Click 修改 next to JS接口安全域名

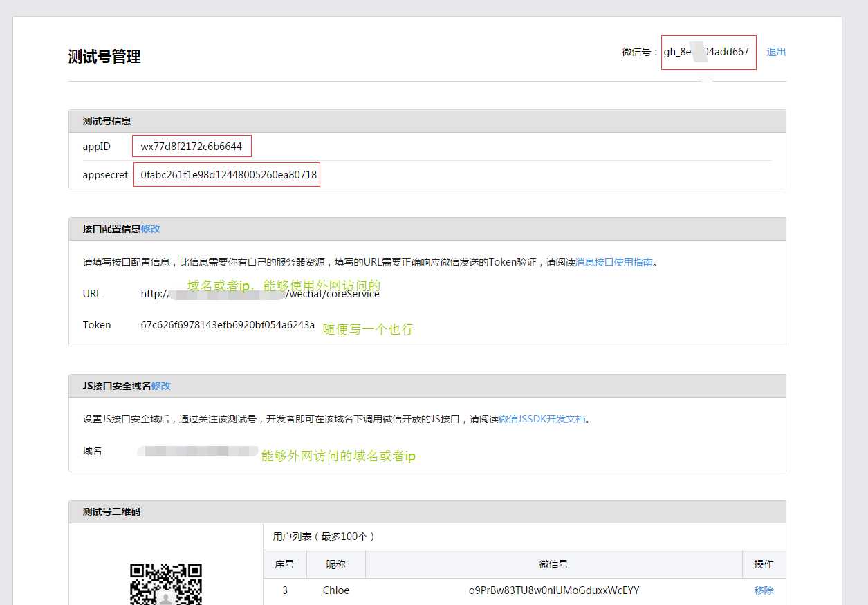160,386
